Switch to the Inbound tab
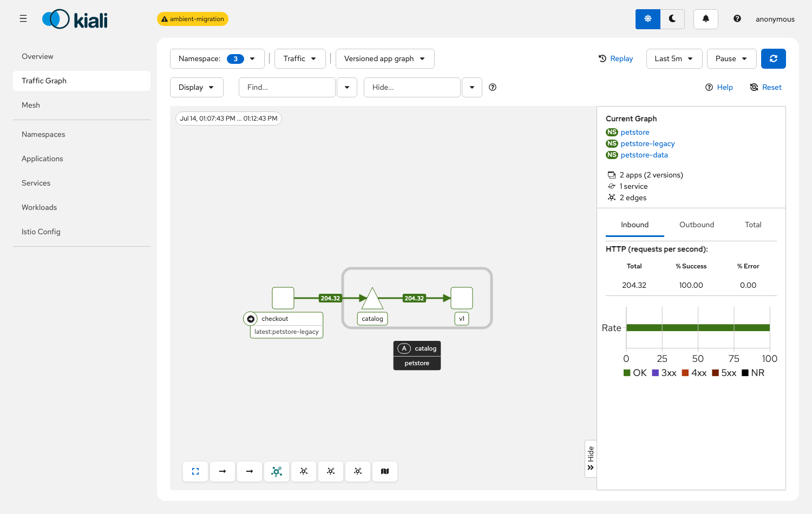Viewport: 812px width, 514px height. click(634, 225)
